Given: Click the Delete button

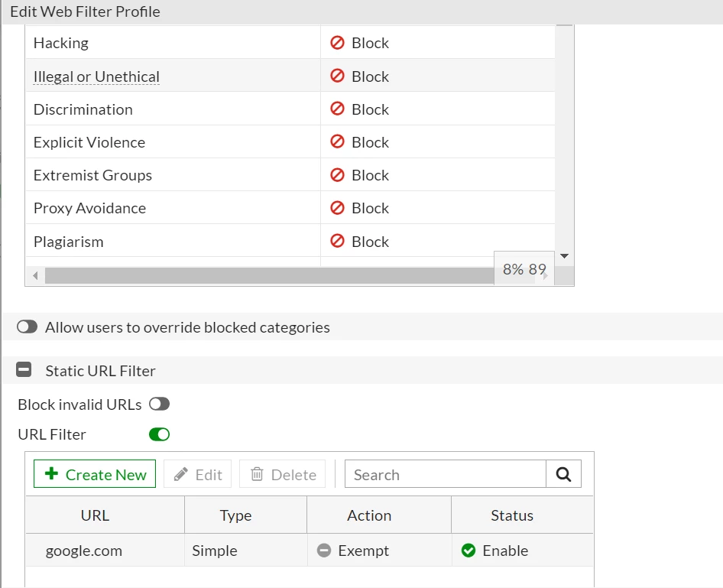Looking at the screenshot, I should click(282, 473).
